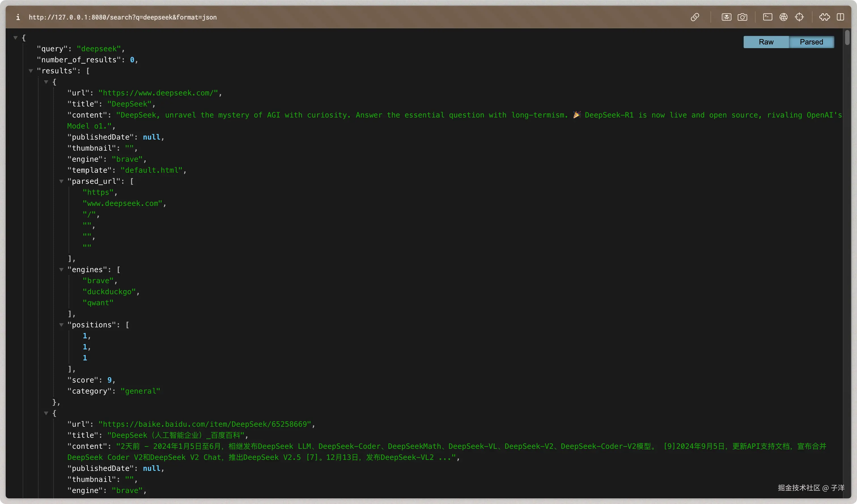The width and height of the screenshot is (857, 504).
Task: Click the site info icon in address bar
Action: click(18, 17)
